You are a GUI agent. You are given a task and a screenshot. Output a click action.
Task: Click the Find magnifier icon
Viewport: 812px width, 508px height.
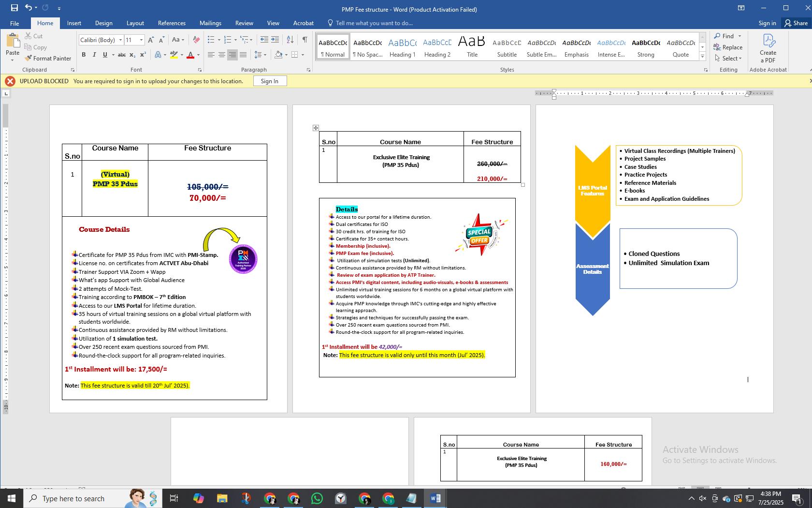coord(717,36)
